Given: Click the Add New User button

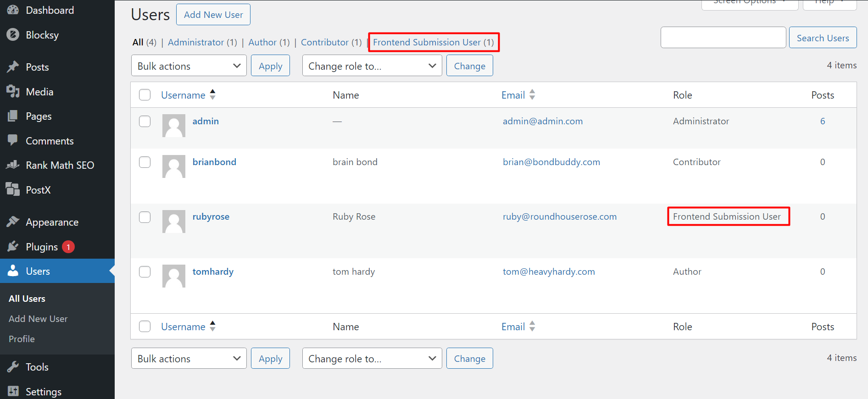Looking at the screenshot, I should [213, 15].
